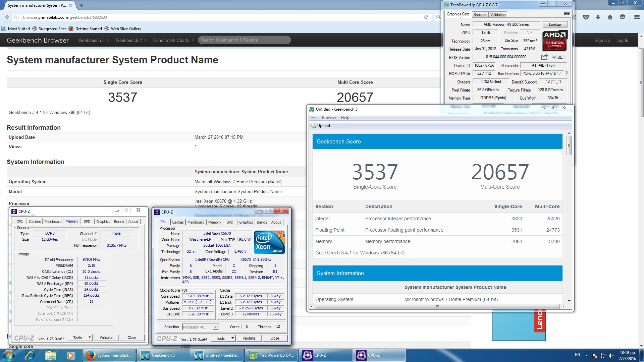This screenshot has width=644, height=362.
Task: Open the Windows Start orb
Action: coord(9,355)
